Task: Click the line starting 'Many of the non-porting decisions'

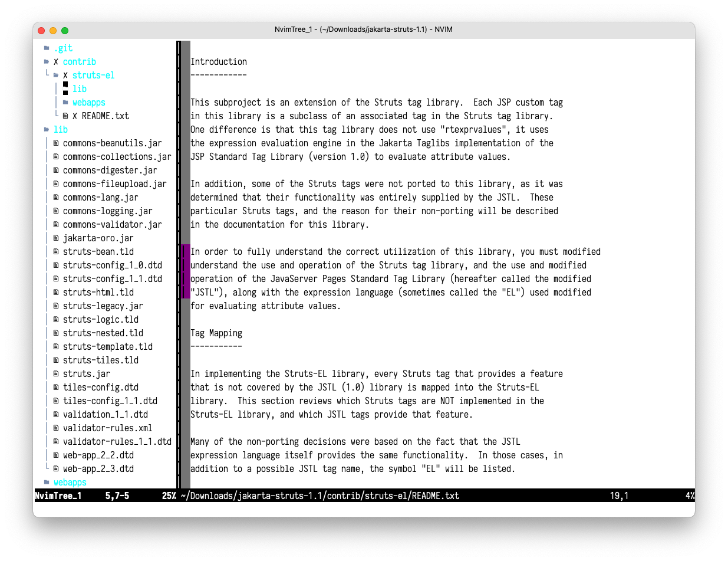Action: (355, 442)
